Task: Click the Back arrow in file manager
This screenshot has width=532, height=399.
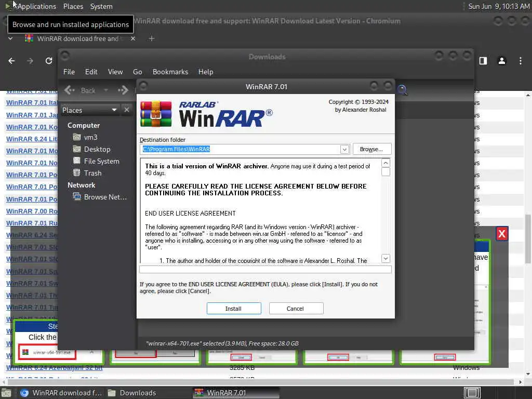Action: [70, 90]
